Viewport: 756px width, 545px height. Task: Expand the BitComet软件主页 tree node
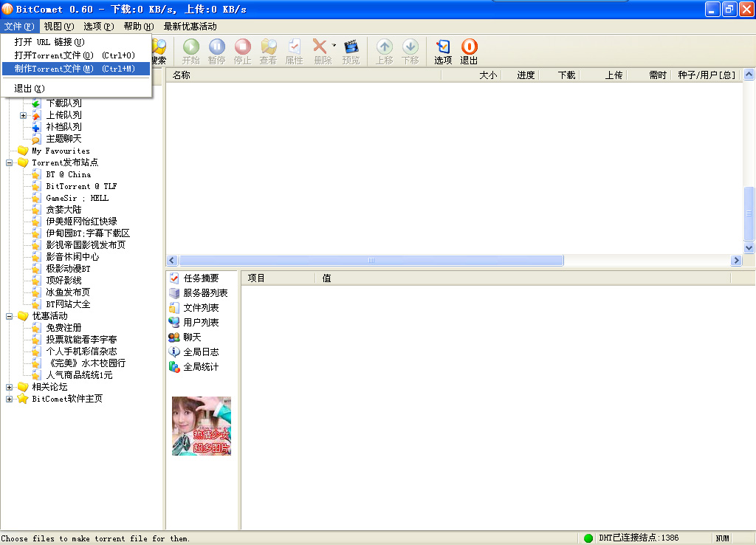point(9,399)
